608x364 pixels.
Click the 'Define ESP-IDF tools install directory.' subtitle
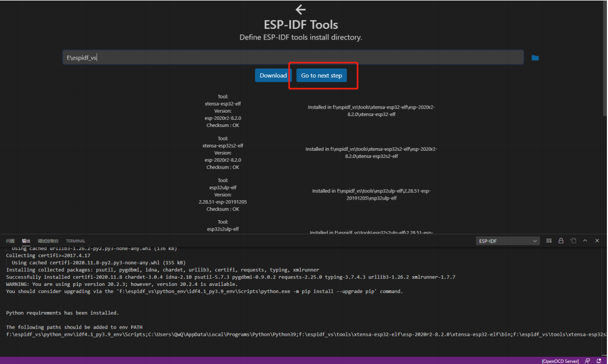click(x=300, y=37)
